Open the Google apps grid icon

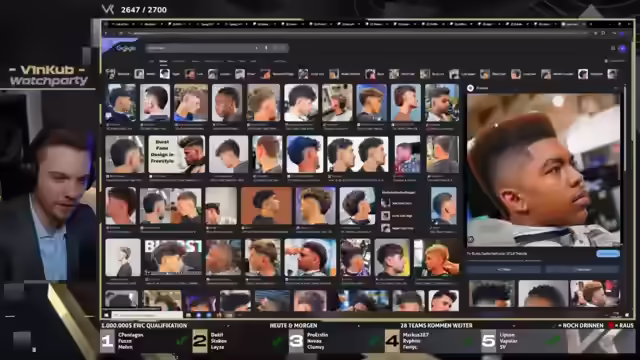pyautogui.click(x=613, y=48)
